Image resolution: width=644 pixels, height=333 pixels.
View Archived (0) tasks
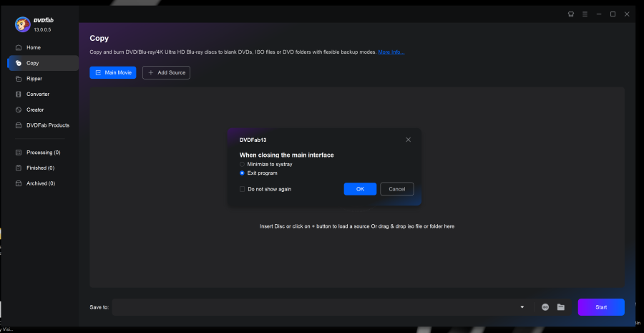coord(39,183)
